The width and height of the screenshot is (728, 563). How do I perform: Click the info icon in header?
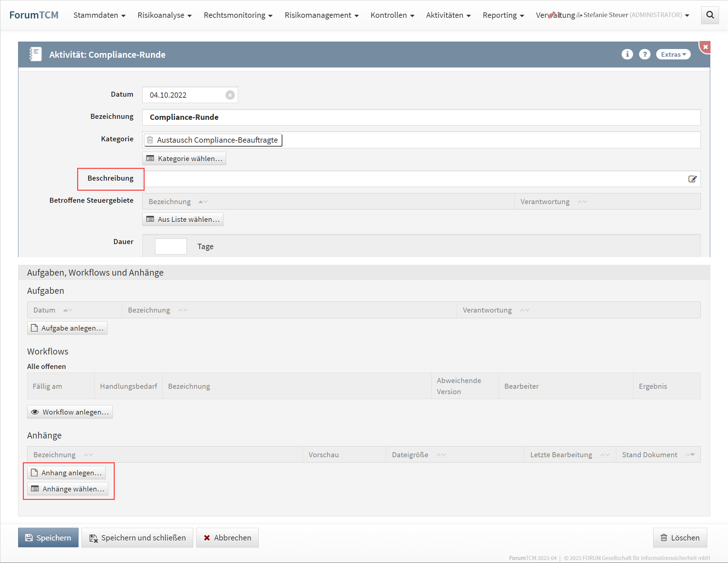(x=627, y=54)
